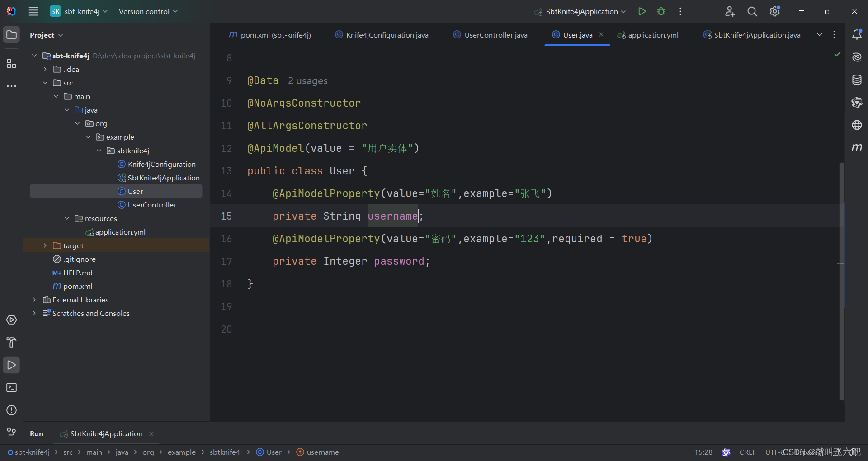Start debugging with the bug icon
The height and width of the screenshot is (461, 868).
click(x=660, y=11)
